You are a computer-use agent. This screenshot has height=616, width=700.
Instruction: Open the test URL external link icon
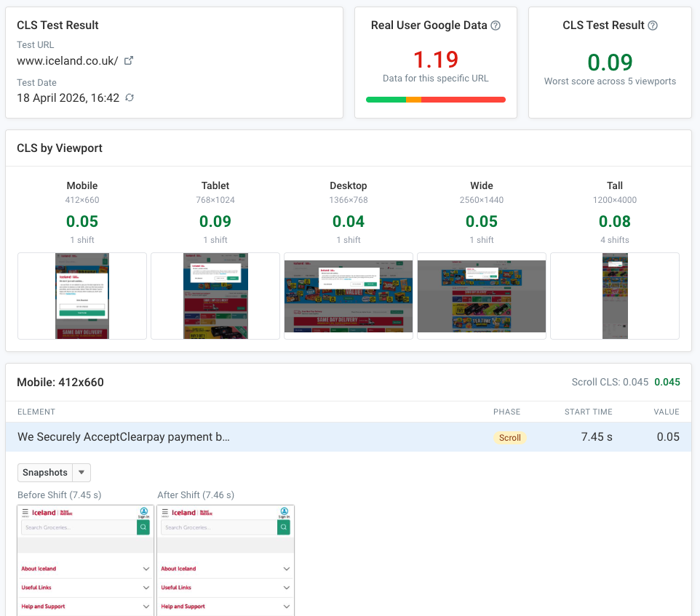tap(129, 60)
